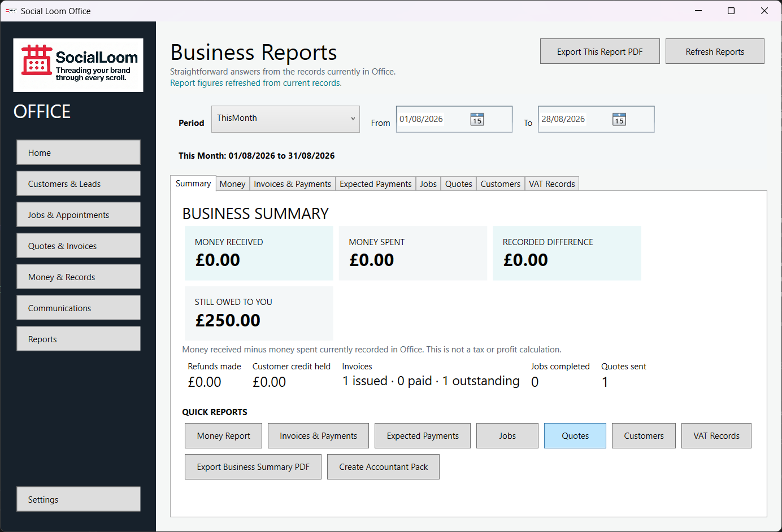
Task: Click the Invoices & Payments quick report button
Action: 318,435
